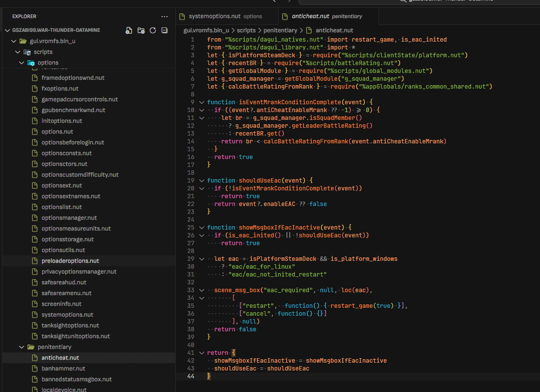This screenshot has width=540, height=392.
Task: Open initoptions.nut file
Action: 89,121
